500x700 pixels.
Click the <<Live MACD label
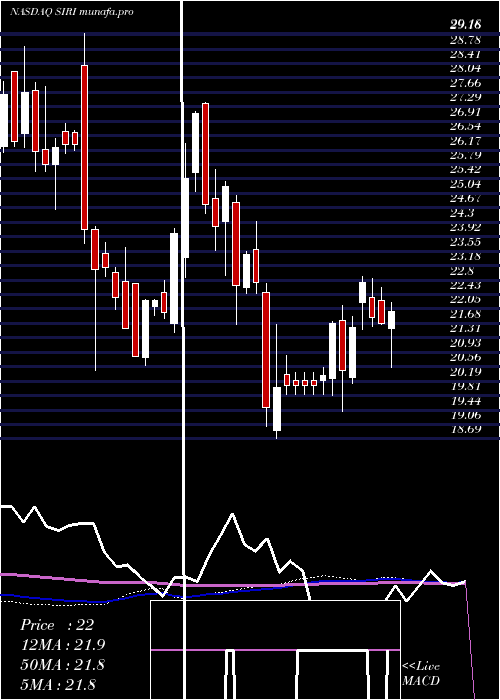(421, 673)
